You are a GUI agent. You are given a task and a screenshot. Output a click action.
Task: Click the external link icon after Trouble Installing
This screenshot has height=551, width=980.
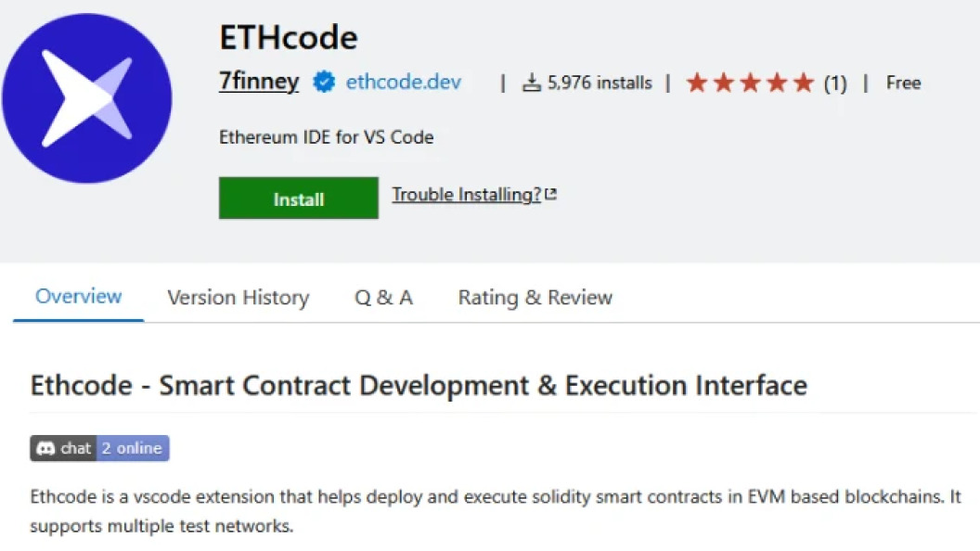(x=550, y=194)
